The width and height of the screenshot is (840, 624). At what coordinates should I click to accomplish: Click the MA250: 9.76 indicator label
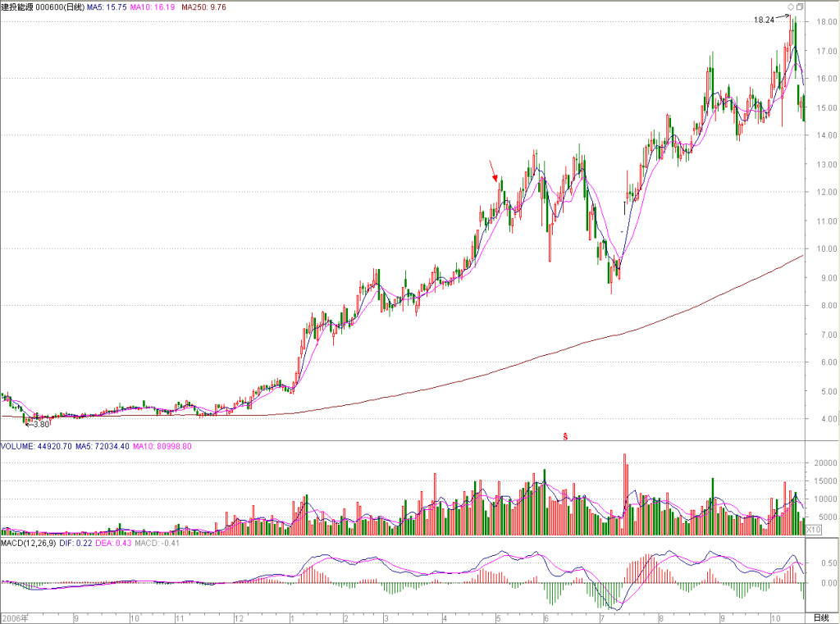click(x=203, y=7)
